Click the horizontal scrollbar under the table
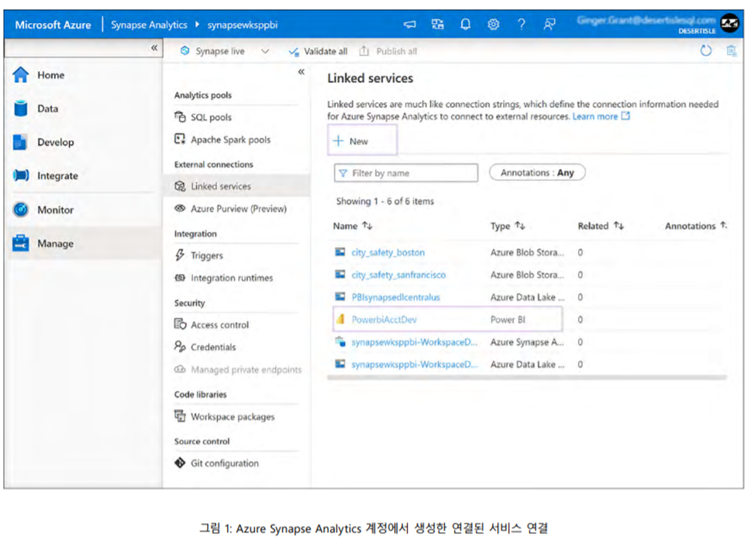The image size is (752, 552). [527, 378]
